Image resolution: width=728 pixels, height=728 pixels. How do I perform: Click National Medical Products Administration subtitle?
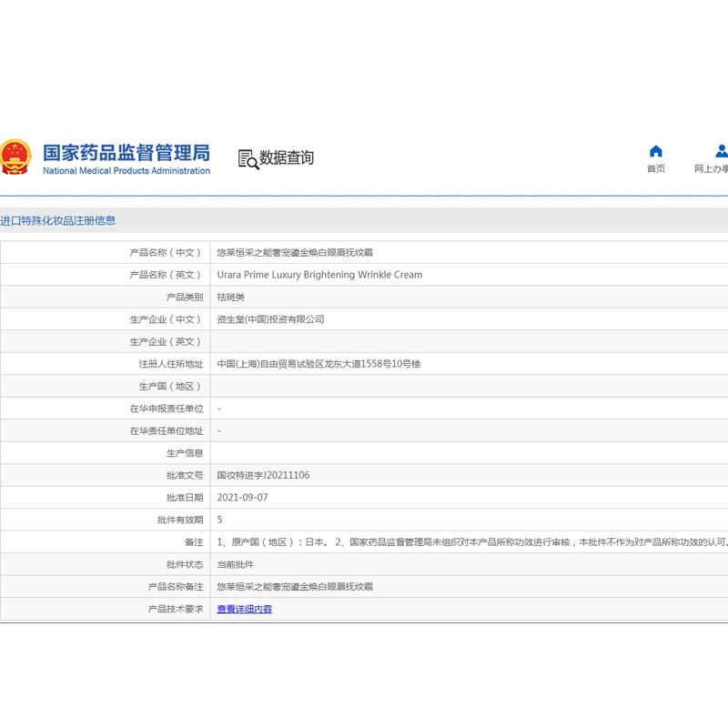(126, 171)
